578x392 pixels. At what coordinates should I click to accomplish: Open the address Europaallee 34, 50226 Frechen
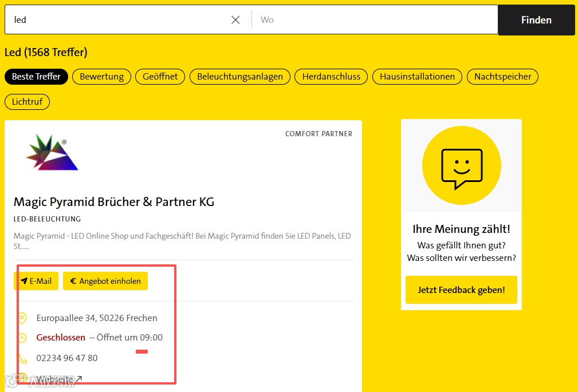[97, 318]
